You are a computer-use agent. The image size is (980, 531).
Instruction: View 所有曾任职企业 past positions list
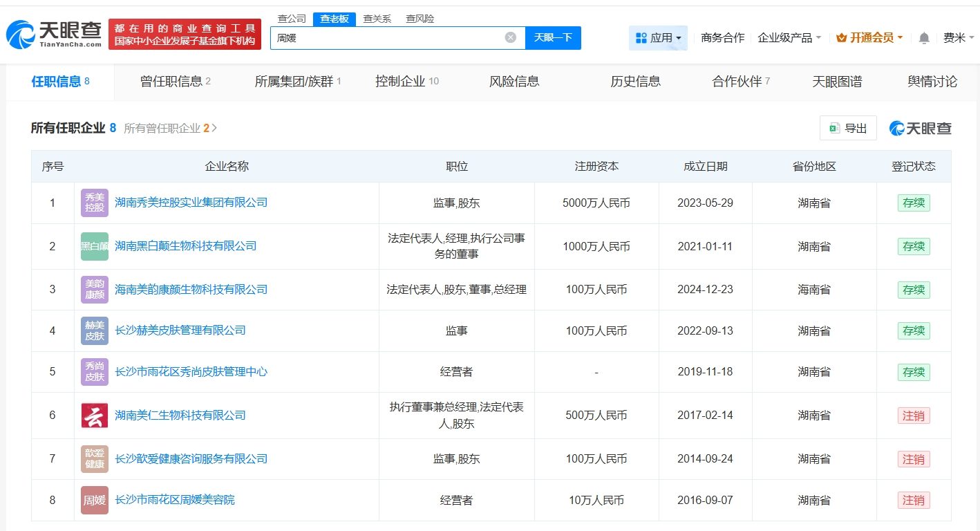coord(170,129)
